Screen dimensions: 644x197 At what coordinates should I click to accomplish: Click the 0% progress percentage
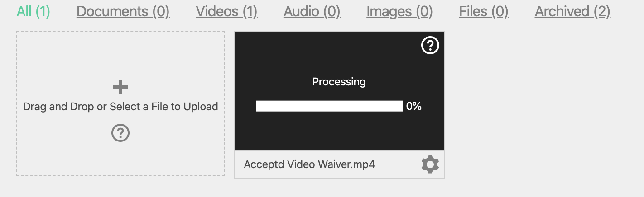414,106
